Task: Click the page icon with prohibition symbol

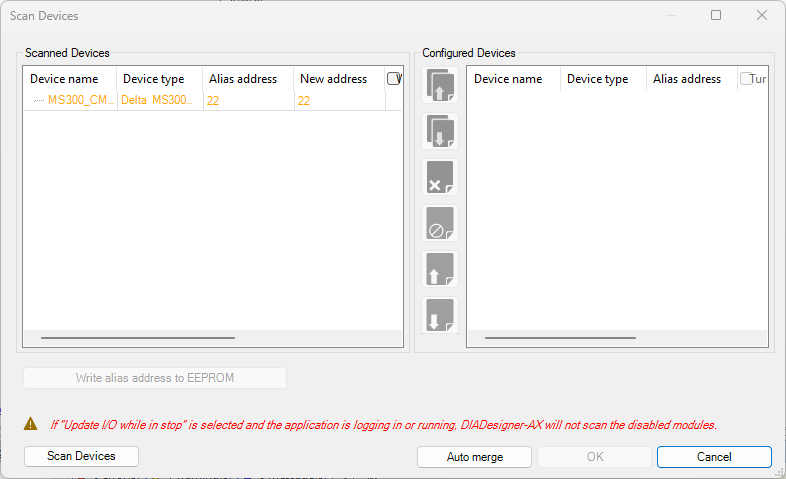Action: point(440,223)
